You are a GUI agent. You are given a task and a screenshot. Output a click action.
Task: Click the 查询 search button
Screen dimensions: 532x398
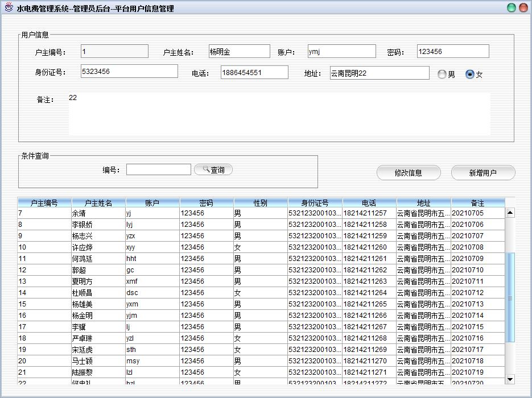point(213,169)
